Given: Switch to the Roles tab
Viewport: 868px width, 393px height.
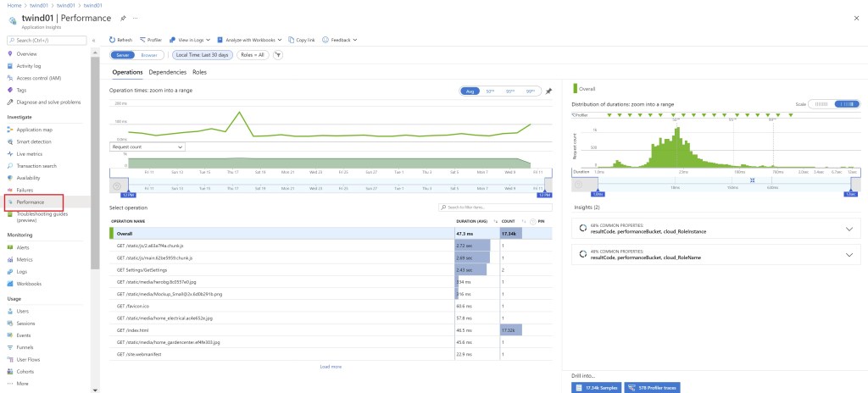Looking at the screenshot, I should tap(199, 72).
